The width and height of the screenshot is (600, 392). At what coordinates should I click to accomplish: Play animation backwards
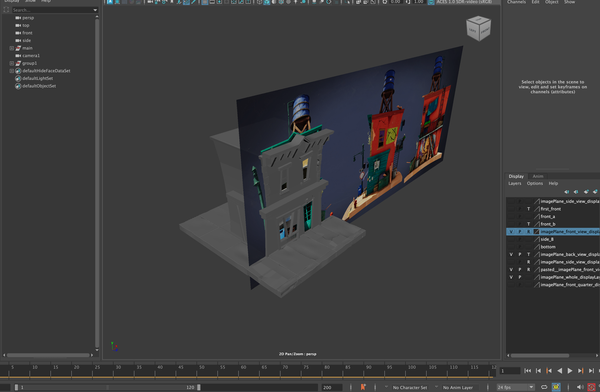pos(560,371)
